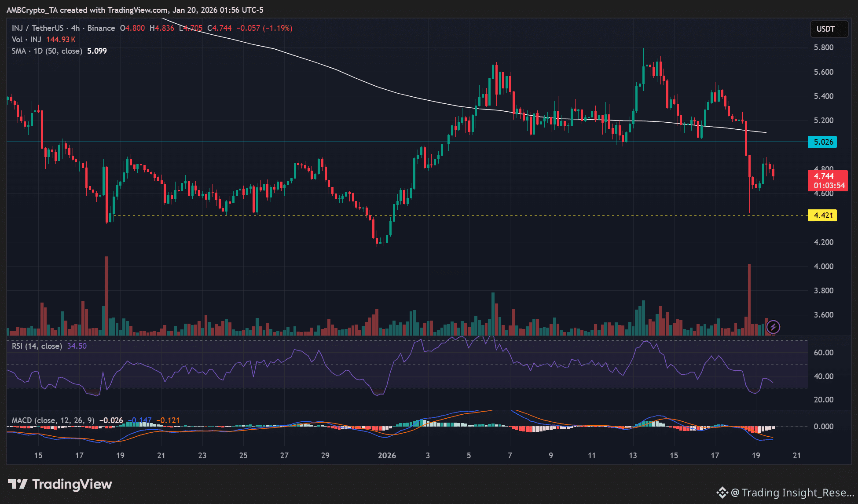
Task: Click the 5.800 price scale label
Action: point(823,47)
